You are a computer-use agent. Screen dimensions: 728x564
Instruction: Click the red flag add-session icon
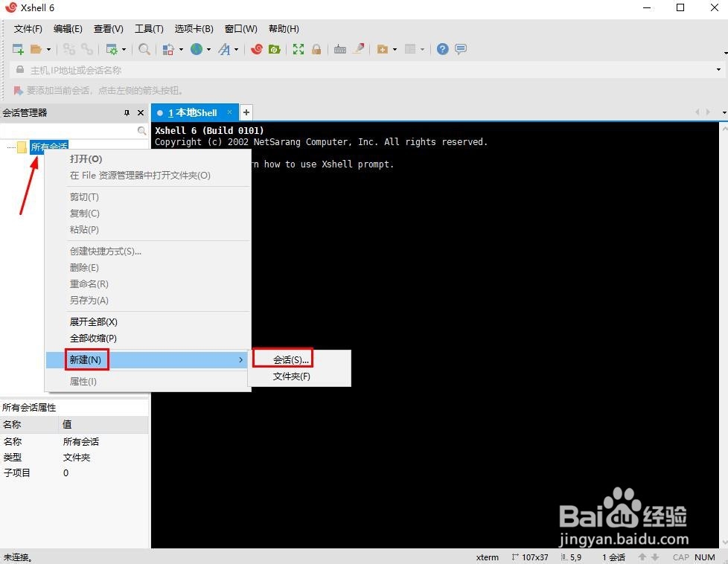click(18, 90)
